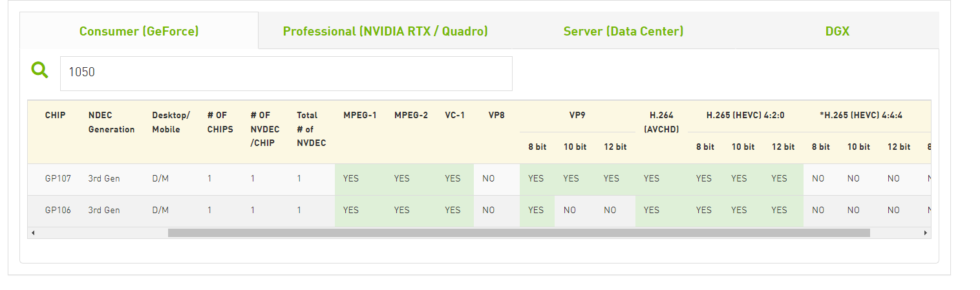980x290 pixels.
Task: Click the MPEG-1 column header
Action: [x=360, y=116]
